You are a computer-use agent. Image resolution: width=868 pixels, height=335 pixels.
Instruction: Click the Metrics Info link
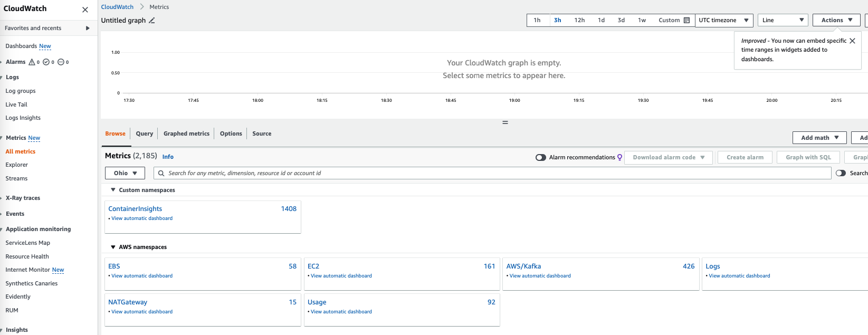tap(168, 157)
